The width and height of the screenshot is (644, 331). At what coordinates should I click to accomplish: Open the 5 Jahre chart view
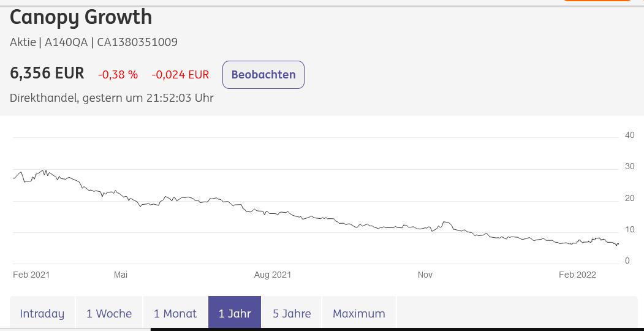coord(292,313)
